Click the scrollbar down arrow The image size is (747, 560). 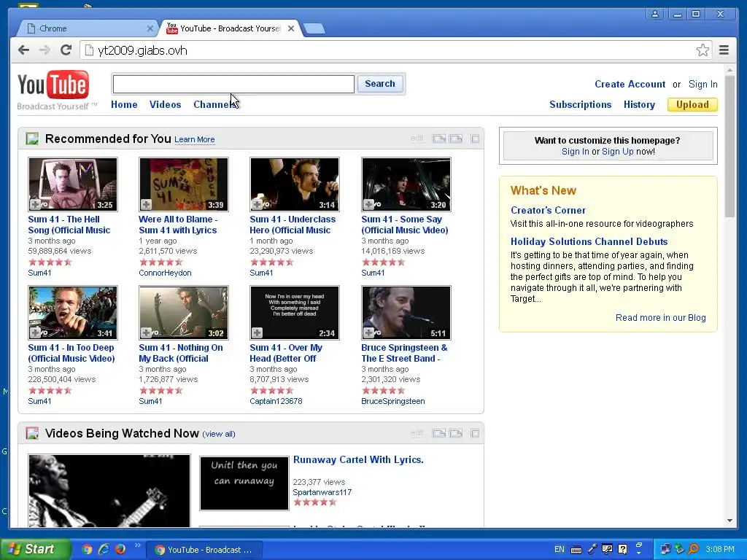coord(729,521)
